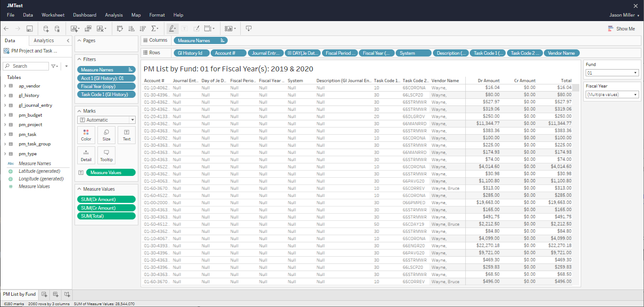The height and width of the screenshot is (307, 644).
Task: Open the user menu for Jason Miller
Action: click(624, 15)
